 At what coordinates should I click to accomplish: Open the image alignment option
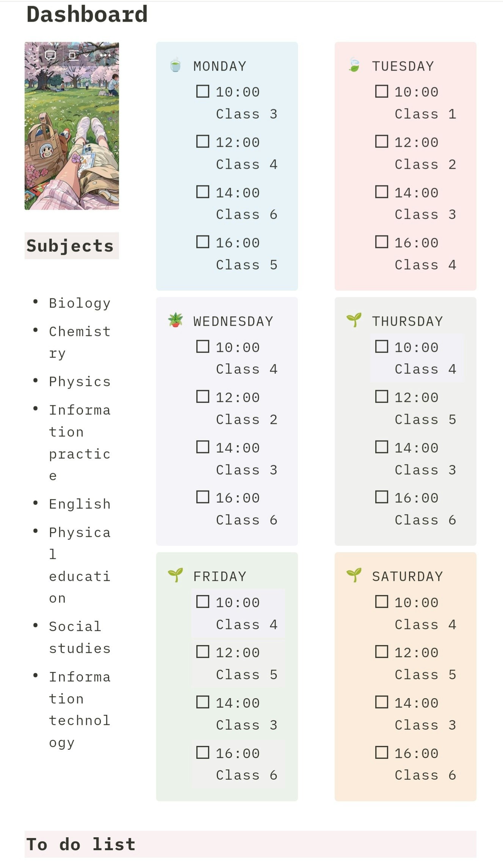click(x=74, y=56)
